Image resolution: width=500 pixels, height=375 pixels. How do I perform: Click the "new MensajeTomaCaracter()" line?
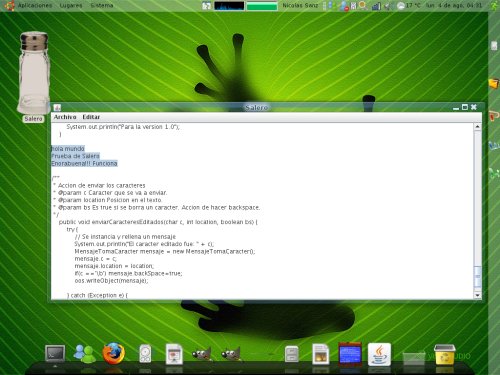coord(165,251)
